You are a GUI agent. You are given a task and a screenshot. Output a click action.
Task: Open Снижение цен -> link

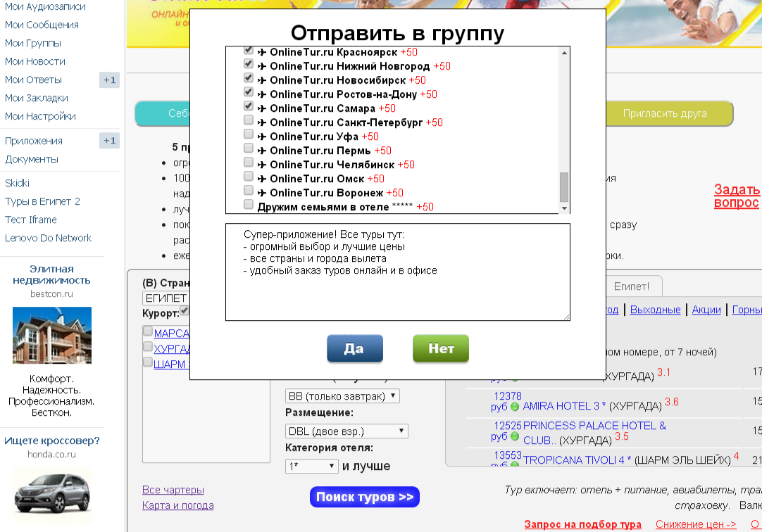(696, 524)
